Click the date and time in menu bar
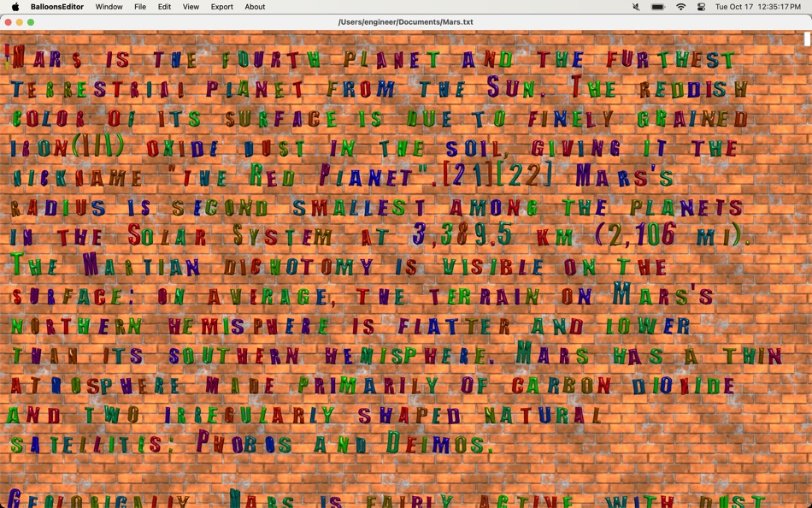The width and height of the screenshot is (812, 508). click(757, 7)
